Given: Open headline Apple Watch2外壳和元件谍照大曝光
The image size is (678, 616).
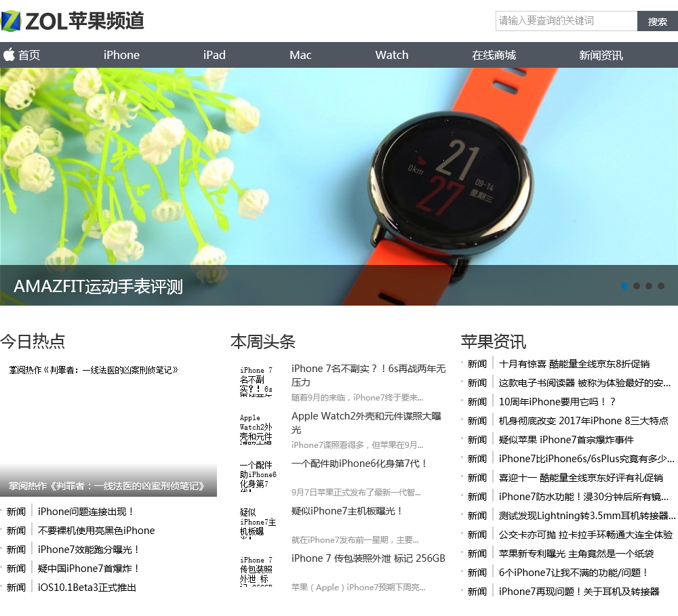Looking at the screenshot, I should coord(366,423).
